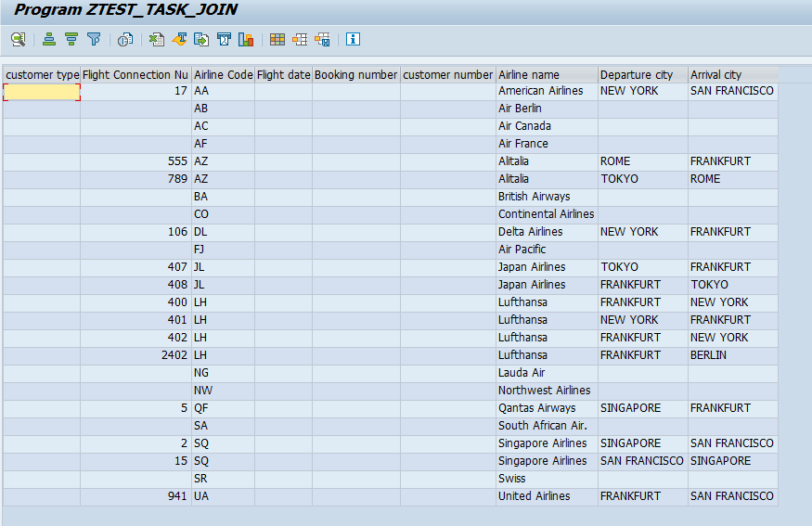The height and width of the screenshot is (526, 812).
Task: Click airline code BA
Action: (x=224, y=197)
